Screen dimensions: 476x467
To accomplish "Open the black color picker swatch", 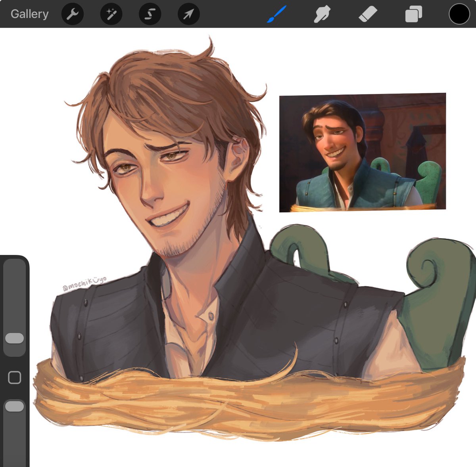I will (459, 14).
